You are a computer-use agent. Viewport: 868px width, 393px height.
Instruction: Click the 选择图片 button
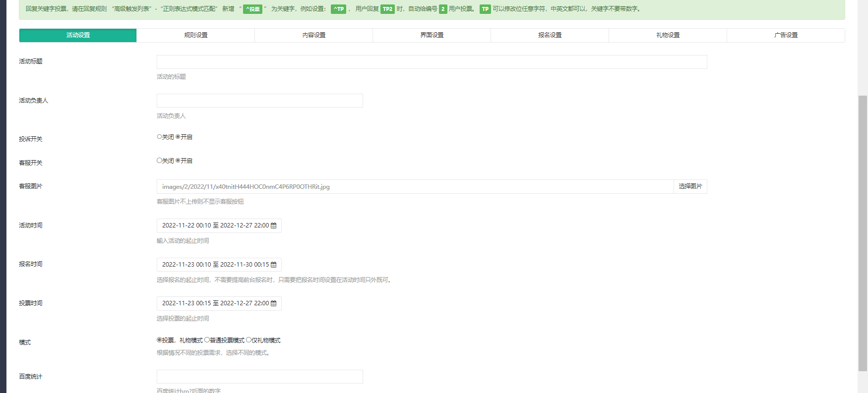pyautogui.click(x=690, y=186)
